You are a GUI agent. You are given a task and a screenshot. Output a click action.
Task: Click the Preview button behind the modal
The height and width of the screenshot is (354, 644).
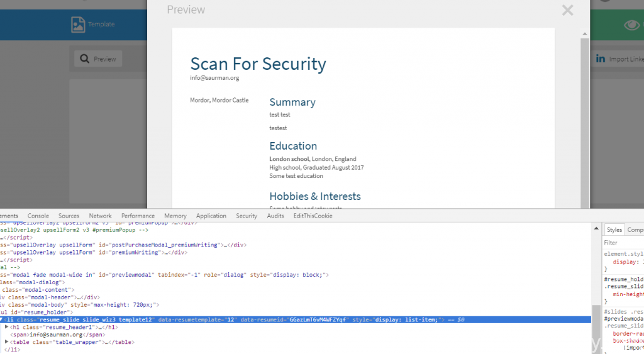98,58
